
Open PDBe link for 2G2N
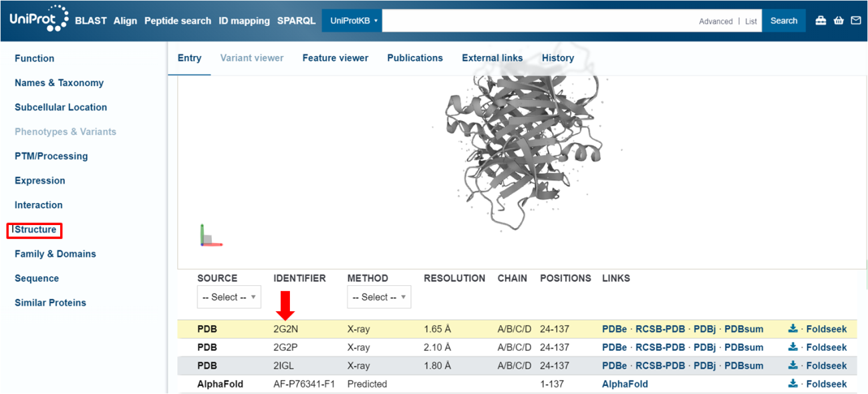point(615,329)
